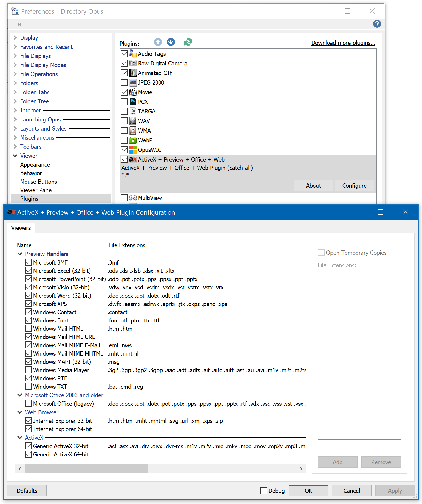Click the Name column header
The image size is (422, 504).
[61, 245]
